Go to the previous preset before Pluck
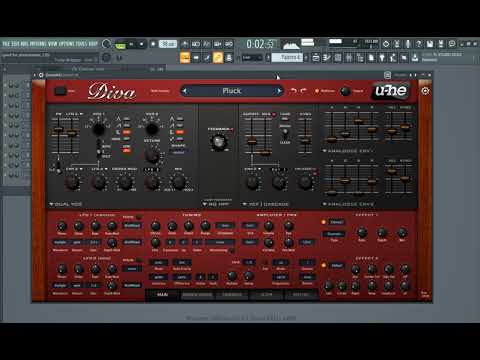 click(x=185, y=91)
